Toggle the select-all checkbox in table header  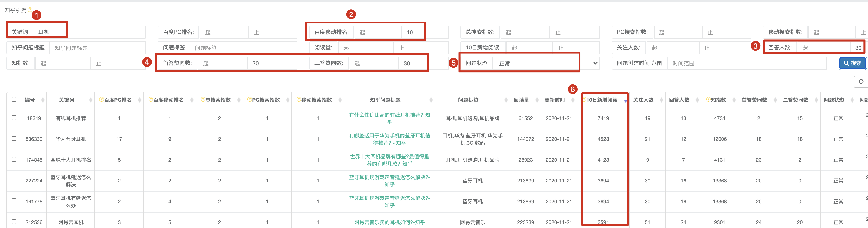click(x=14, y=99)
